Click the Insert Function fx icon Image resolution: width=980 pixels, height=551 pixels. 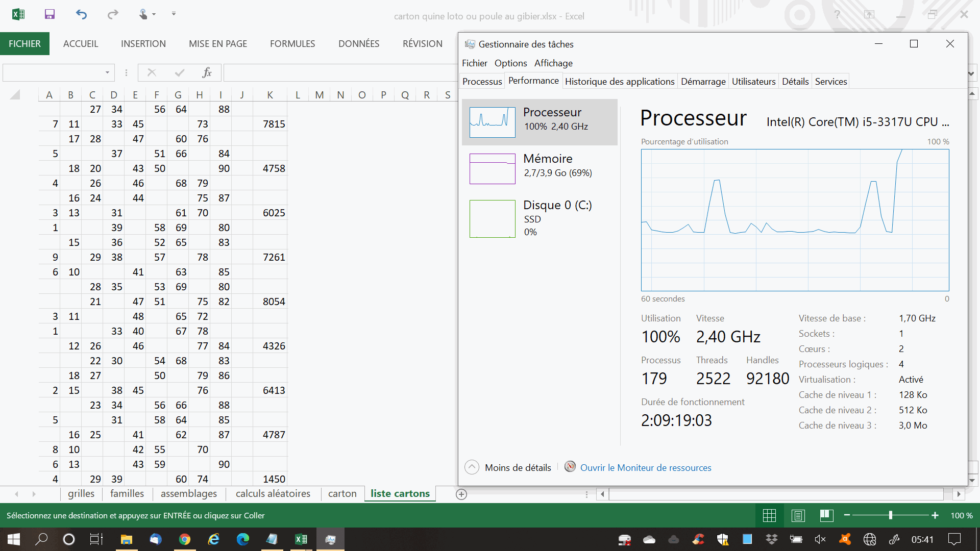[207, 73]
